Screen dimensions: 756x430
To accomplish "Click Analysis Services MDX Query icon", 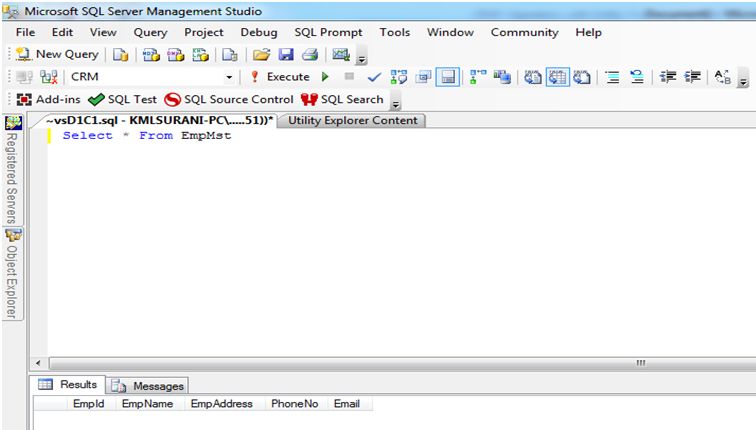I will [x=151, y=55].
